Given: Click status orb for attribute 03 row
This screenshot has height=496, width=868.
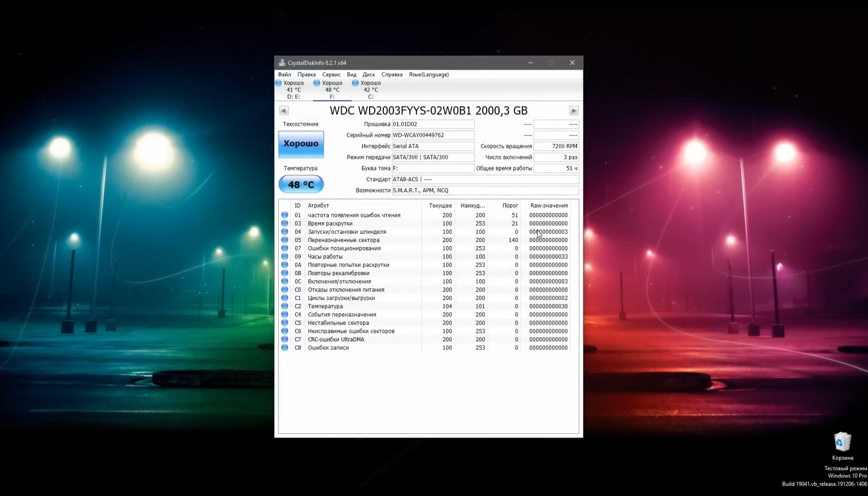Looking at the screenshot, I should (x=285, y=224).
